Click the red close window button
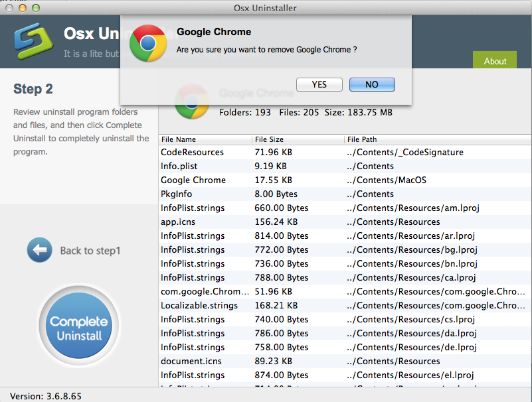This screenshot has width=532, height=402. tap(9, 8)
